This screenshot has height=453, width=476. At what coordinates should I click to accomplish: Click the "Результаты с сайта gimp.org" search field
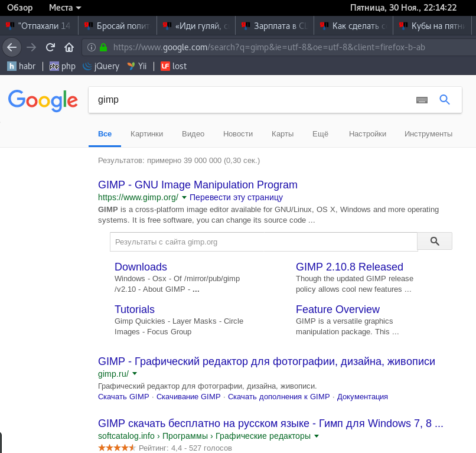[x=263, y=242]
